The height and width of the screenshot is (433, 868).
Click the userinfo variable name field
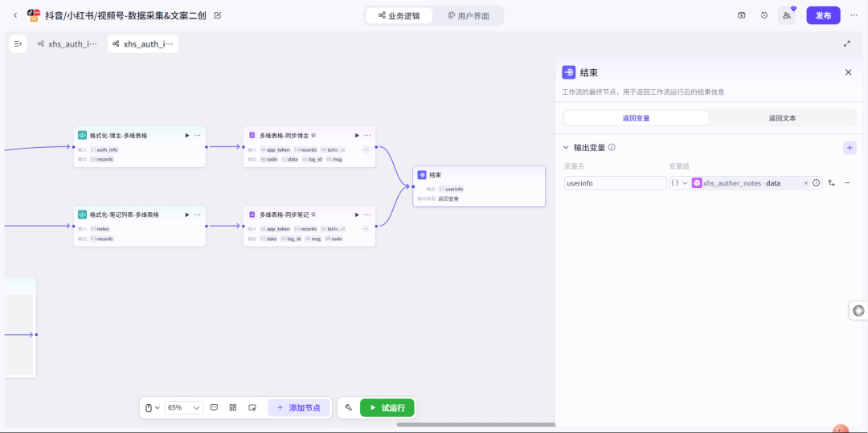[x=614, y=183]
